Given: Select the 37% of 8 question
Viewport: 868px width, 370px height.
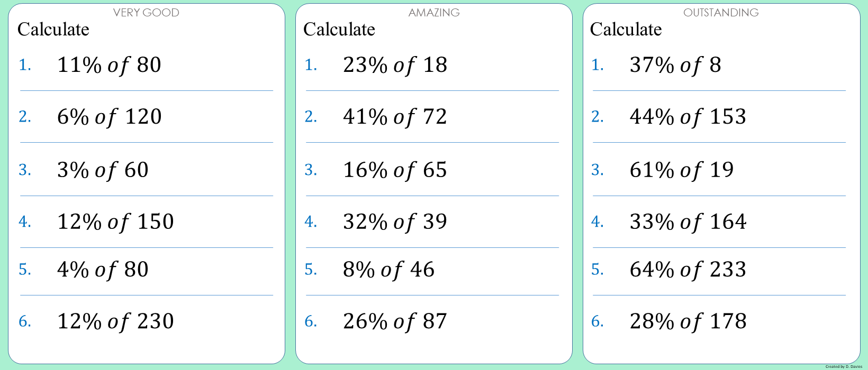Looking at the screenshot, I should click(x=675, y=65).
